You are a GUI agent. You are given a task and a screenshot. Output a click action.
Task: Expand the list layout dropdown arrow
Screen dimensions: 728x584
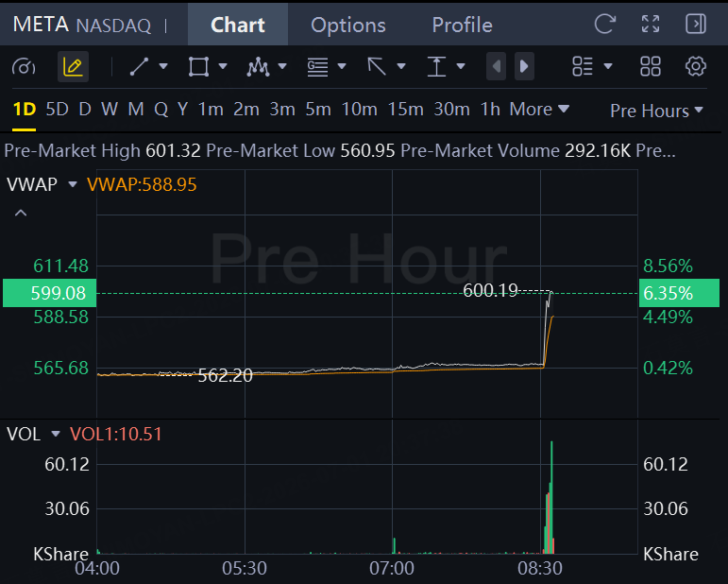tap(608, 66)
